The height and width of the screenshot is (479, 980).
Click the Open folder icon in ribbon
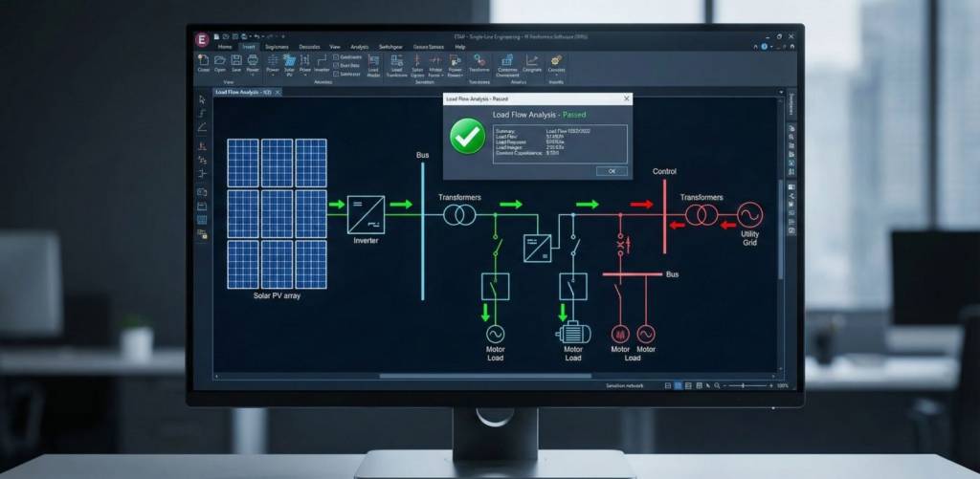click(220, 60)
